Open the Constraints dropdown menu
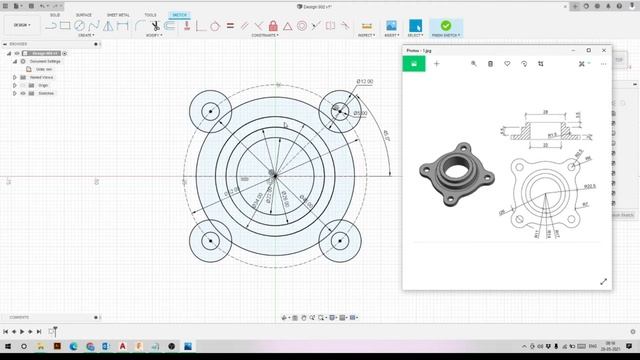The image size is (640, 360). pyautogui.click(x=265, y=36)
